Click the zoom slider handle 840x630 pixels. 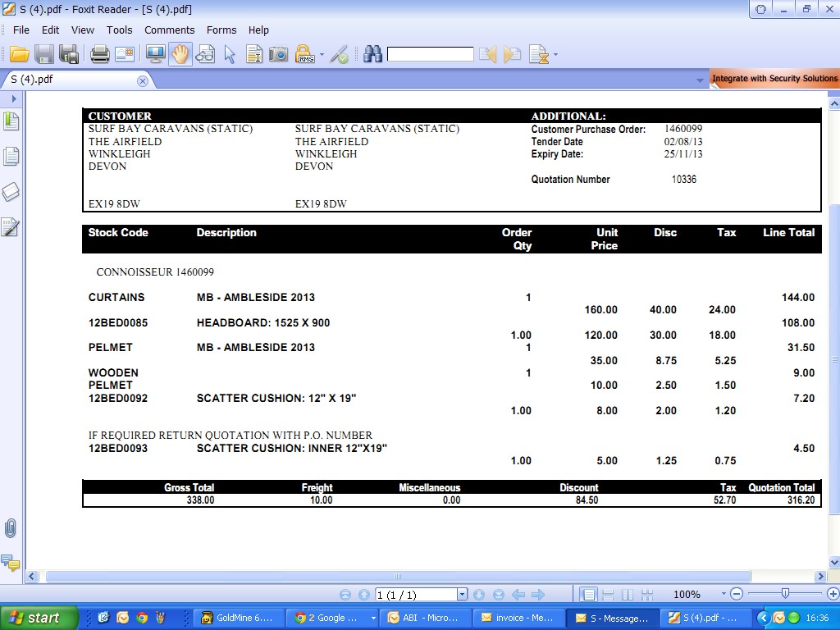pos(785,594)
